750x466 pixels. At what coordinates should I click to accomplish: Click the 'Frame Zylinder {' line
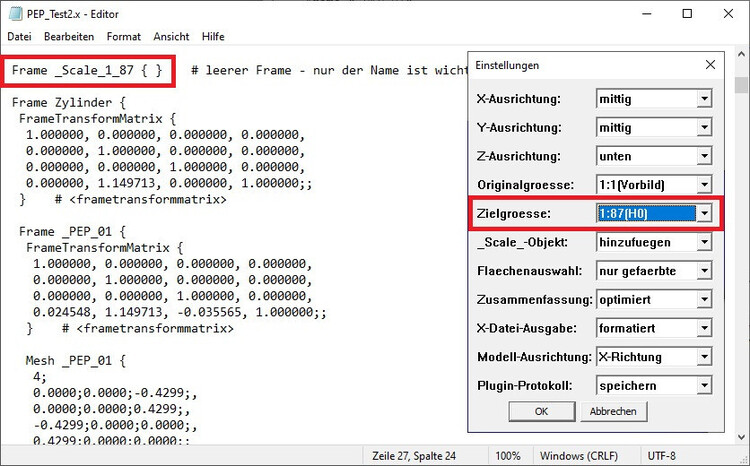point(69,102)
